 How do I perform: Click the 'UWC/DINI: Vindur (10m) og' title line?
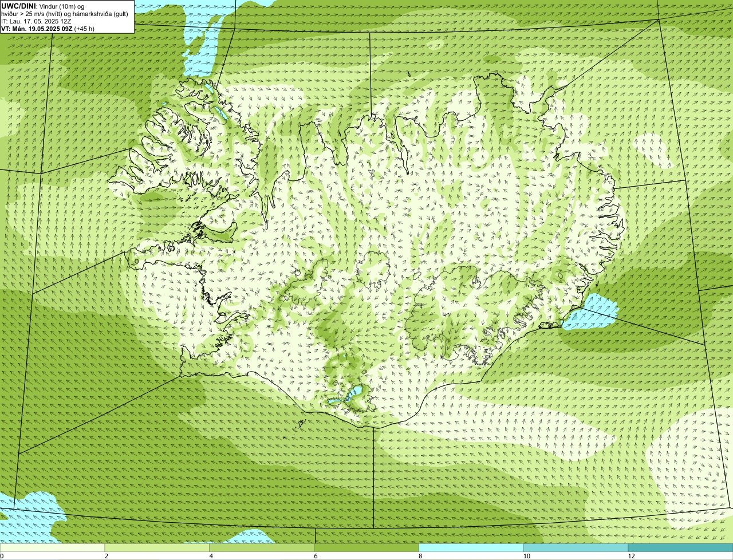click(x=43, y=6)
